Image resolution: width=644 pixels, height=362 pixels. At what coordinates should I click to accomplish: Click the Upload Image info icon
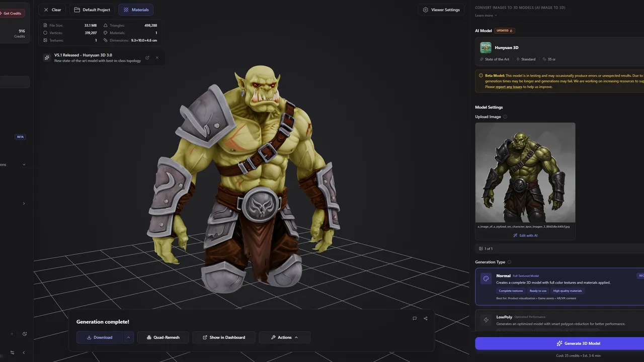tap(505, 117)
